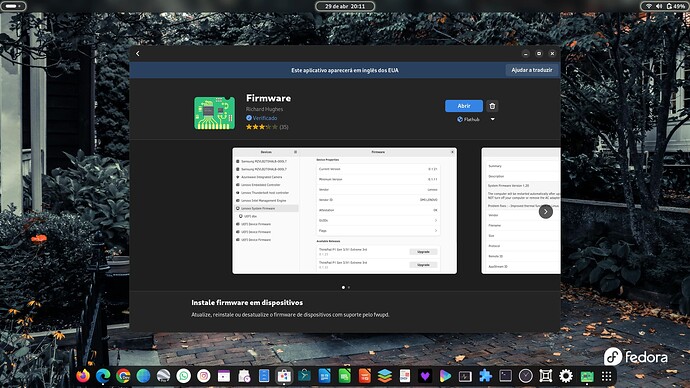Viewport: 690px width, 388px height.
Task: Launch Firefox from the dock
Action: pyautogui.click(x=83, y=376)
